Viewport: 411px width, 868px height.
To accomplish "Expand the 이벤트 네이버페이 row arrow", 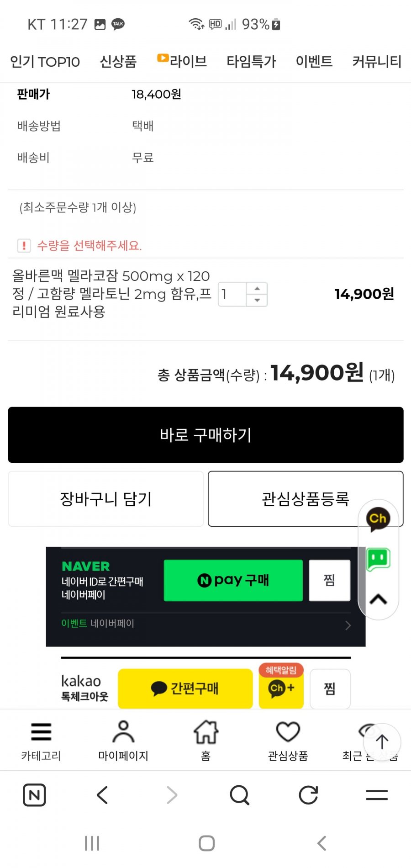I will point(348,625).
